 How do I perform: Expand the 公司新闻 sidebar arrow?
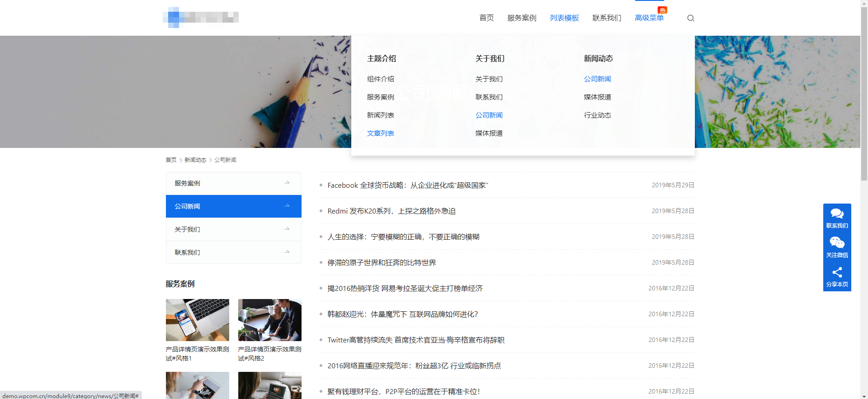pos(287,206)
